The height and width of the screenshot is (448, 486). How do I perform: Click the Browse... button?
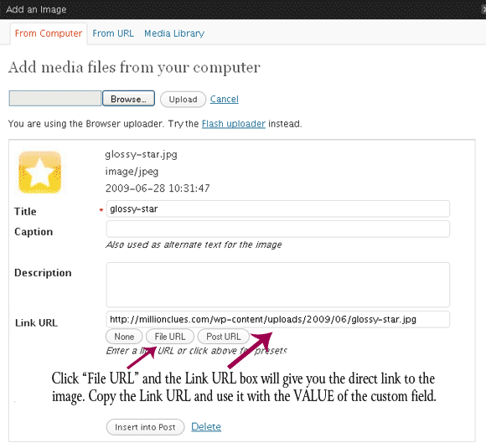129,99
